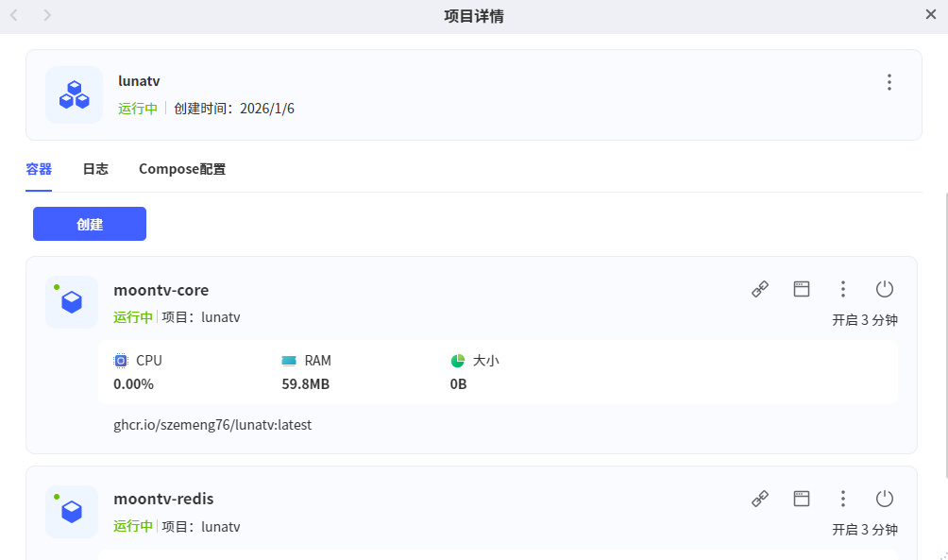Open the terminal window icon for moontv-core
The image size is (948, 560).
click(x=802, y=290)
